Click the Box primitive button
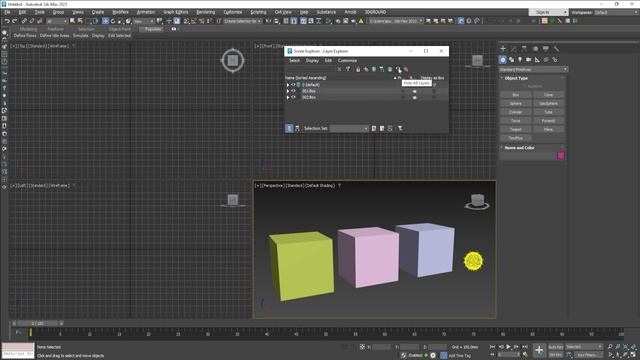Screen dimensions: 640x360 [516, 95]
